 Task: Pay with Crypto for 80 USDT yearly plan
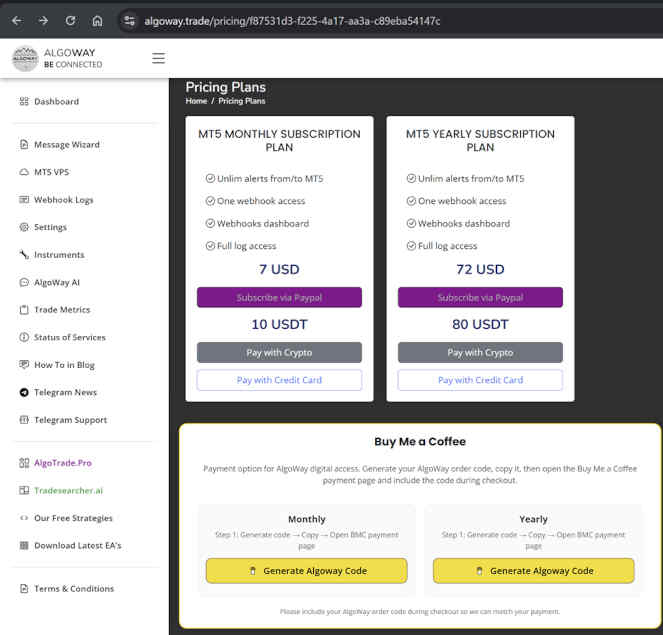tap(480, 353)
